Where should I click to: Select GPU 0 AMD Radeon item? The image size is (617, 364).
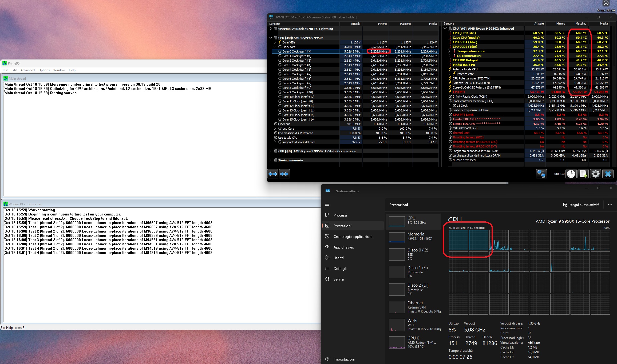[x=413, y=342]
